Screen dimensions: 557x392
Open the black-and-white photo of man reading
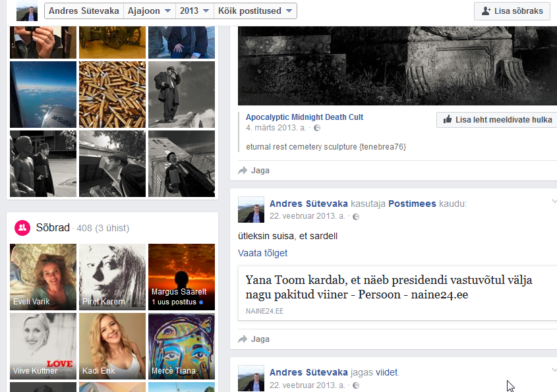[112, 163]
